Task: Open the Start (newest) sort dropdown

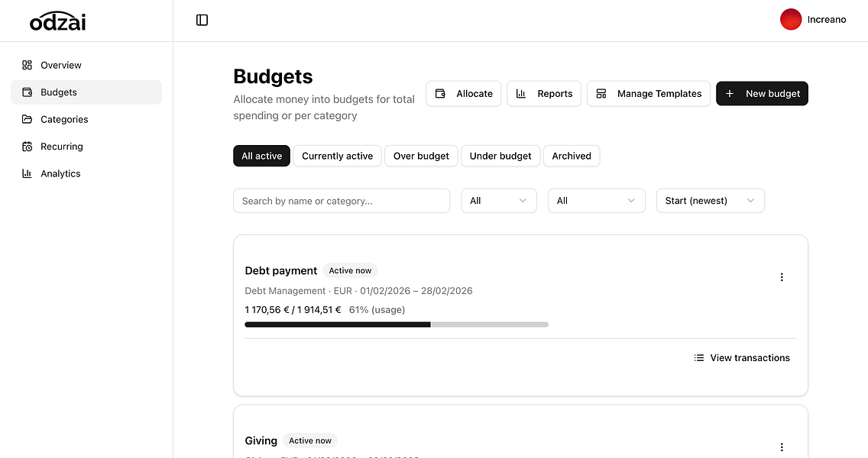Action: [x=711, y=201]
